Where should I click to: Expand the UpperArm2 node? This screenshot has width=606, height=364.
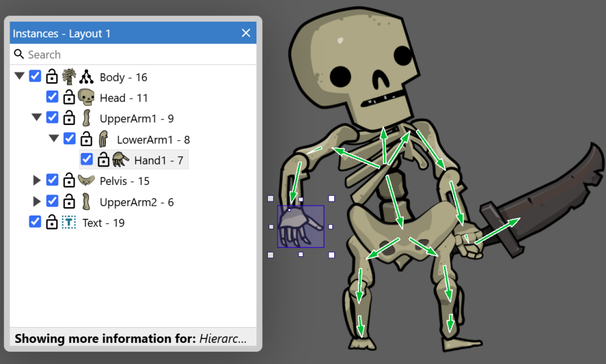click(37, 202)
